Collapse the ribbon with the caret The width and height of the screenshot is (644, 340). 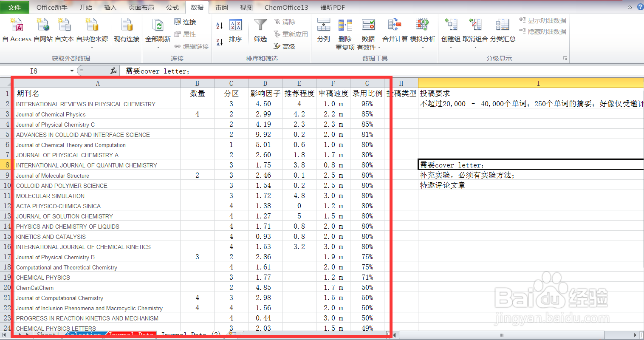tap(630, 7)
